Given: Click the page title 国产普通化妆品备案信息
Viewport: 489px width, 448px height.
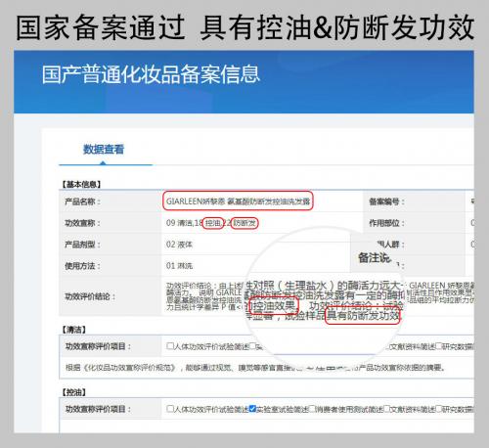Looking at the screenshot, I should [x=151, y=73].
